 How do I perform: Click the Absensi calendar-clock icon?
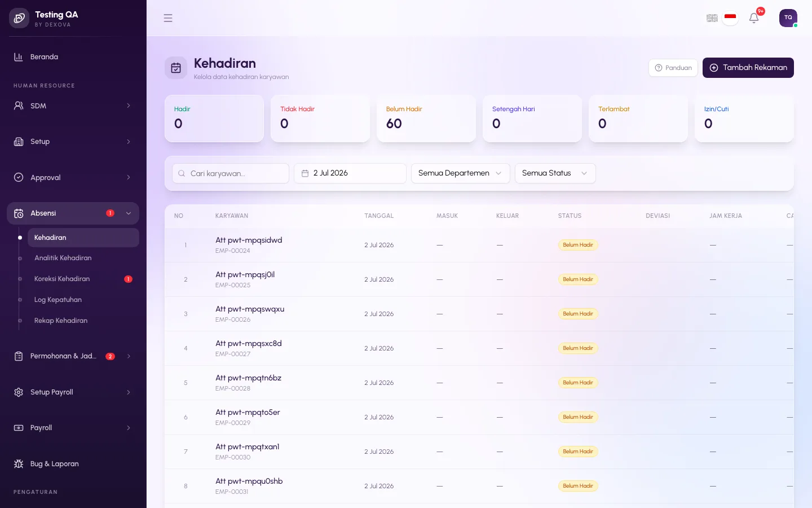pyautogui.click(x=19, y=213)
